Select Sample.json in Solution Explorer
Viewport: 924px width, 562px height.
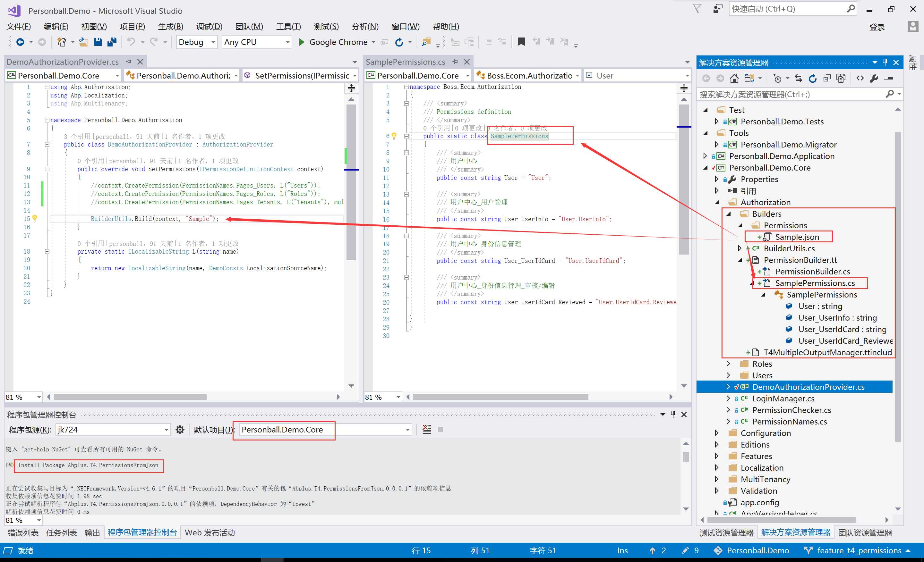[x=797, y=237]
